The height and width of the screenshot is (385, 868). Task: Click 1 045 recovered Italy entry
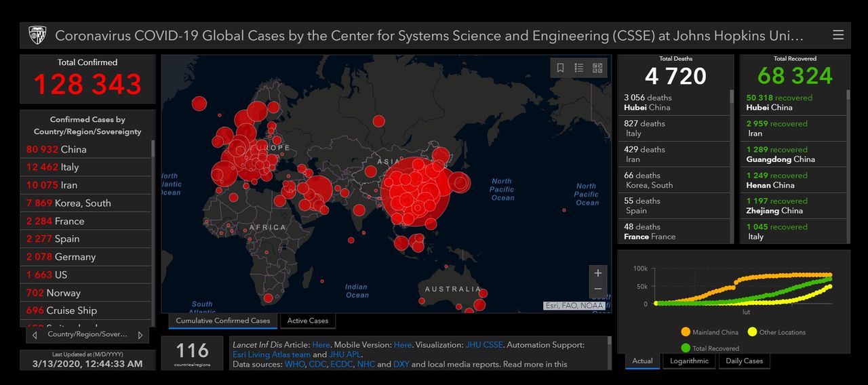pyautogui.click(x=794, y=231)
